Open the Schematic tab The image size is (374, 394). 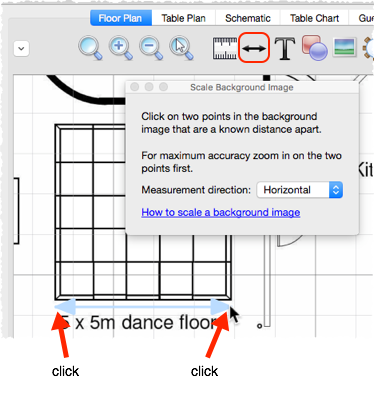[248, 18]
